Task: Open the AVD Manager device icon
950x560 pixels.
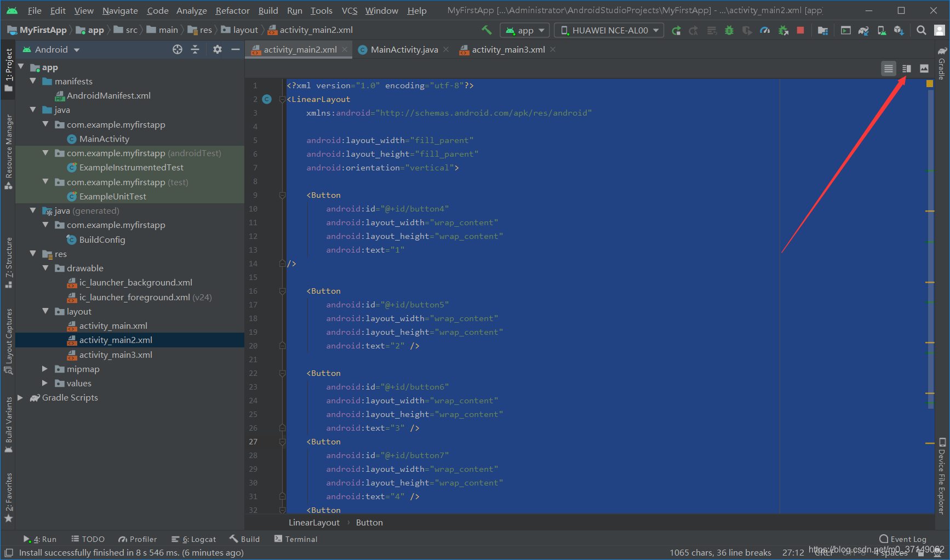Action: 882,31
